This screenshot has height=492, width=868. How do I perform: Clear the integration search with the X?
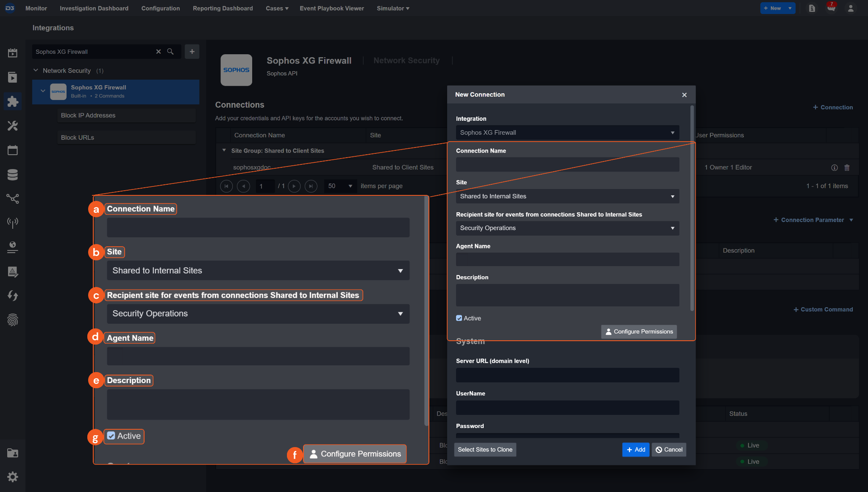tap(159, 51)
